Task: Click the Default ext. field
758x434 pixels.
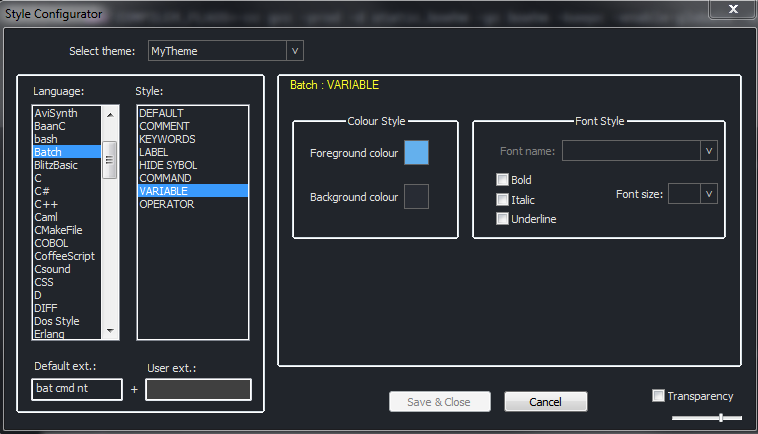Action: pos(77,389)
